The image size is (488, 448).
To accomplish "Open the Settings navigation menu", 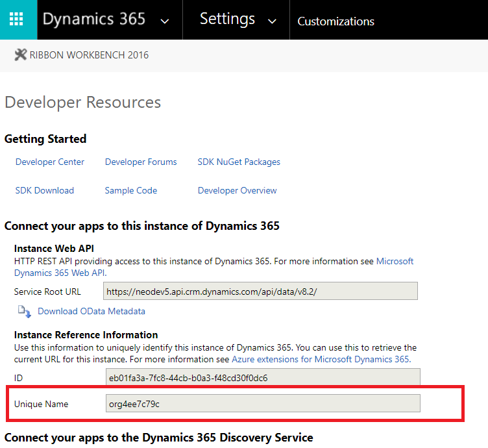I will 227,19.
